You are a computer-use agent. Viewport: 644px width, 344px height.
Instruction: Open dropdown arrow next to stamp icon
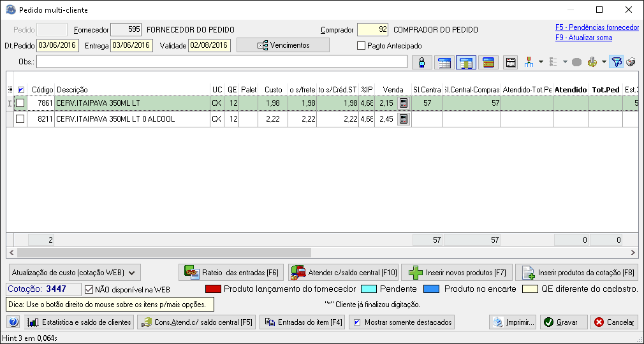[604, 62]
